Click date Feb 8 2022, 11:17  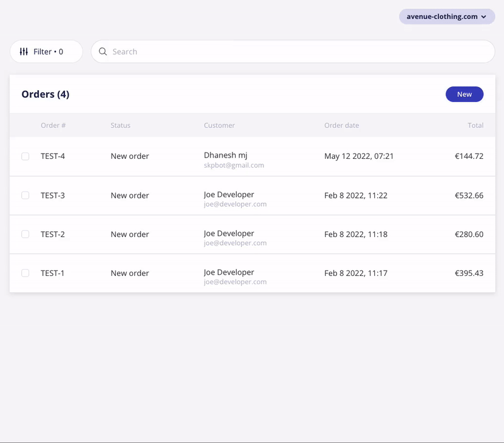pos(356,273)
